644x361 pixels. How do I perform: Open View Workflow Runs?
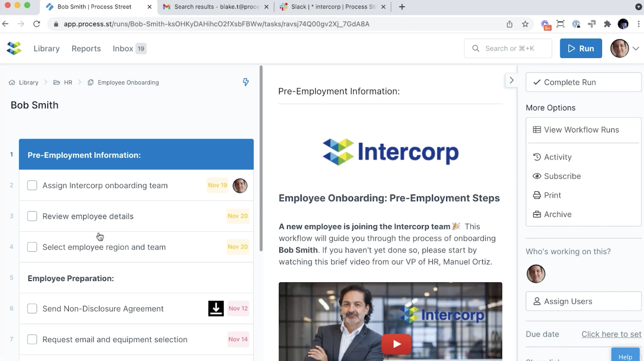(x=576, y=130)
